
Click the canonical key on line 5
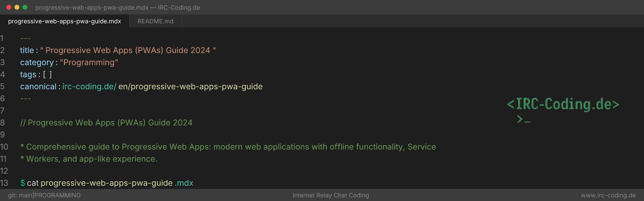(38, 86)
